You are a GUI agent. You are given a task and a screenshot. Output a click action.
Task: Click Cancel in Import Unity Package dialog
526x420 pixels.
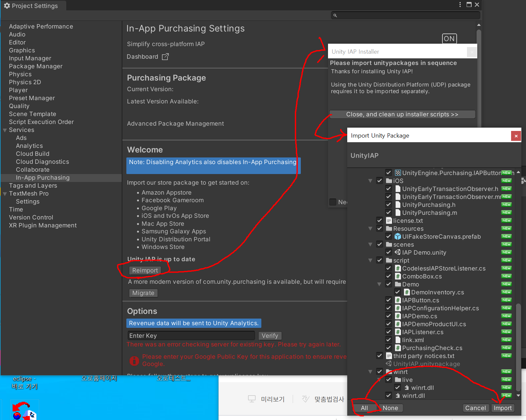[x=476, y=408]
